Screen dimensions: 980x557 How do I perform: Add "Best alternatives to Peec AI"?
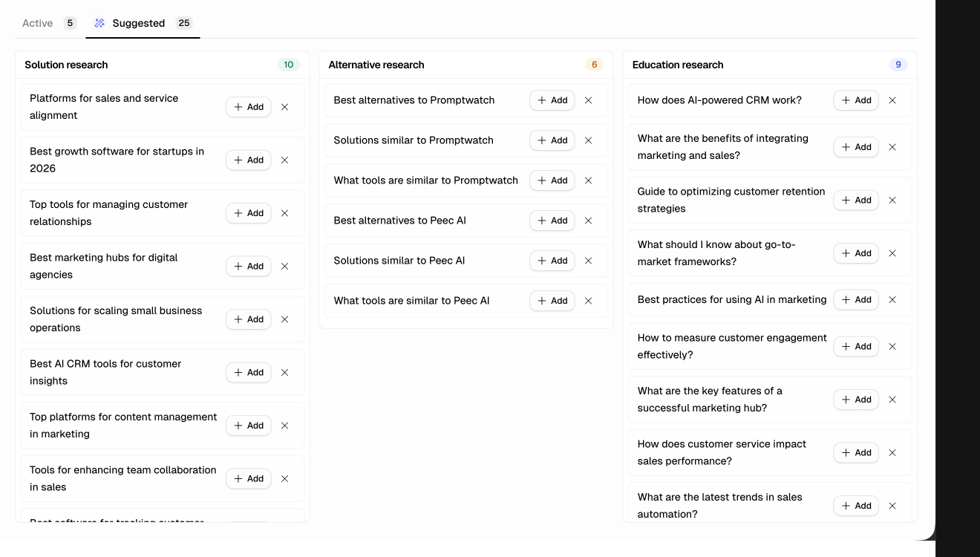click(x=552, y=220)
